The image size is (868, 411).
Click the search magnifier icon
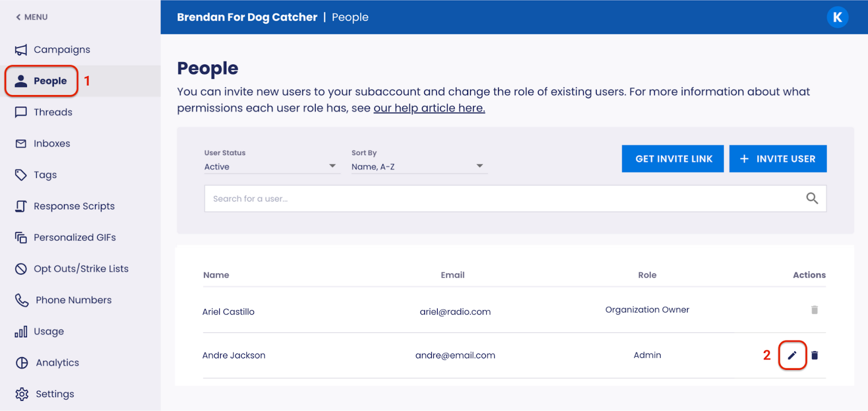(812, 198)
